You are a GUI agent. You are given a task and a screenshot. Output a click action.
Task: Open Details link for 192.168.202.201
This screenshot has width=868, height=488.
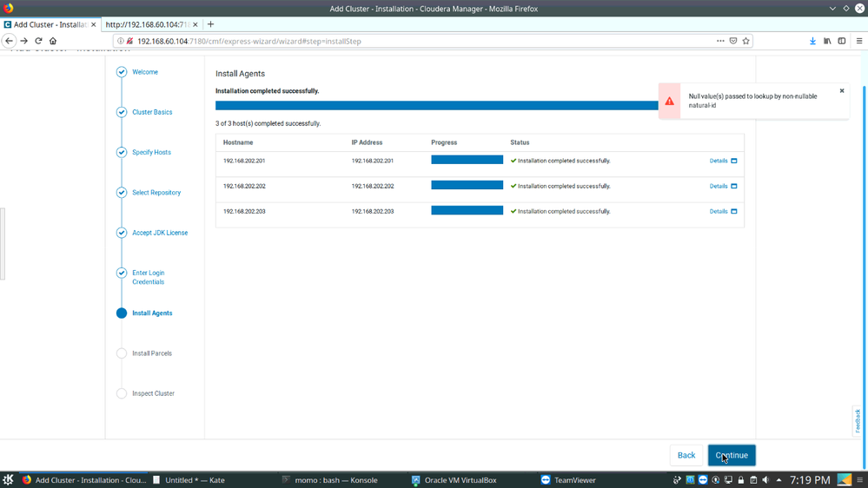tap(719, 161)
